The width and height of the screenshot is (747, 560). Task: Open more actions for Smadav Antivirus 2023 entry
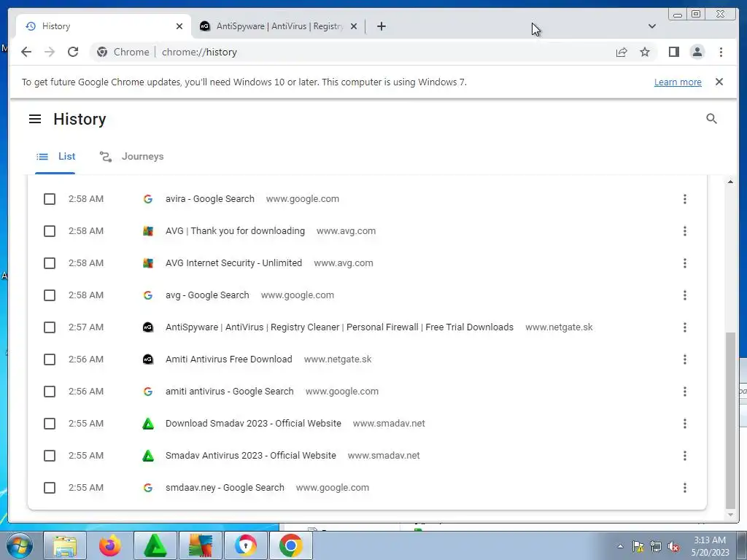684,456
